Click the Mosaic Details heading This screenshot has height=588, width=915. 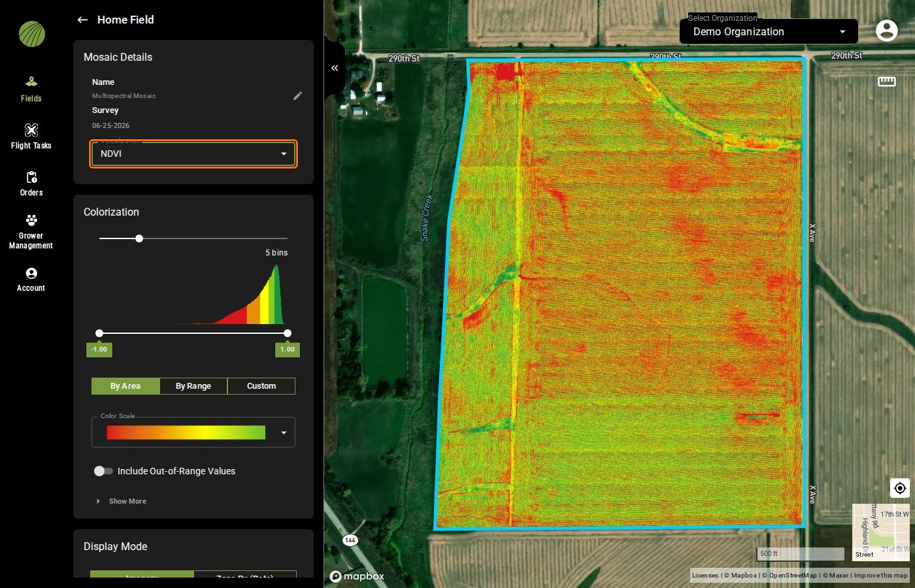click(x=118, y=57)
